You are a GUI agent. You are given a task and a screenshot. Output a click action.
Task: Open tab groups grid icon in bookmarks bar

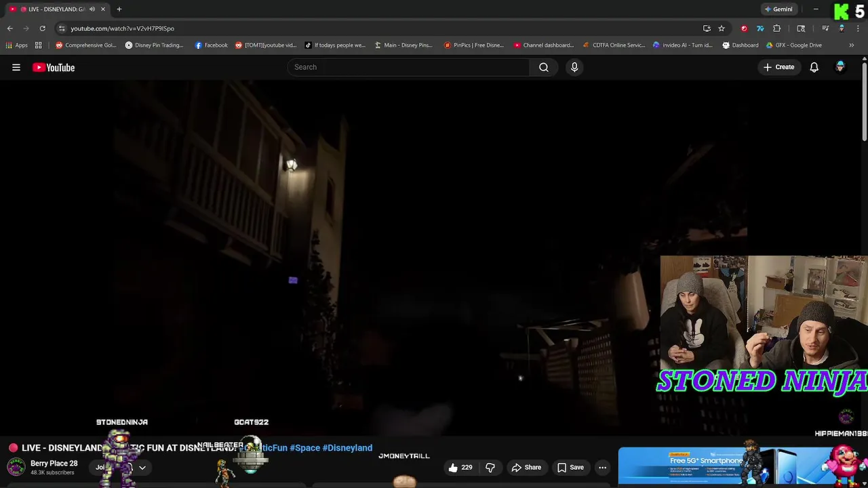tap(39, 45)
